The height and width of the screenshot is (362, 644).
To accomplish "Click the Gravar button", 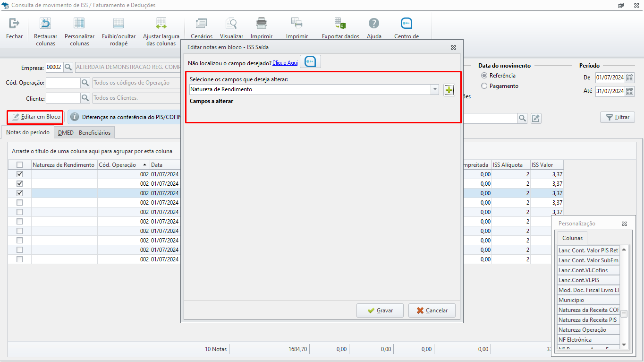I will click(380, 310).
